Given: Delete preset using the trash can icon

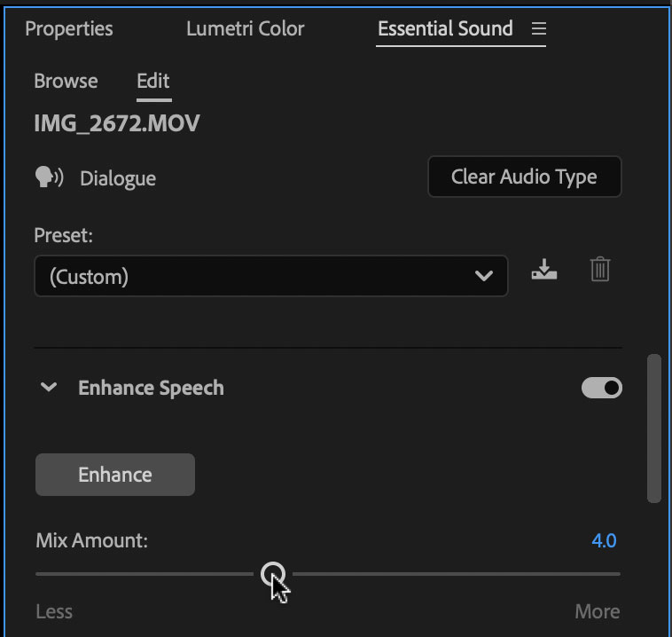Looking at the screenshot, I should pos(600,269).
